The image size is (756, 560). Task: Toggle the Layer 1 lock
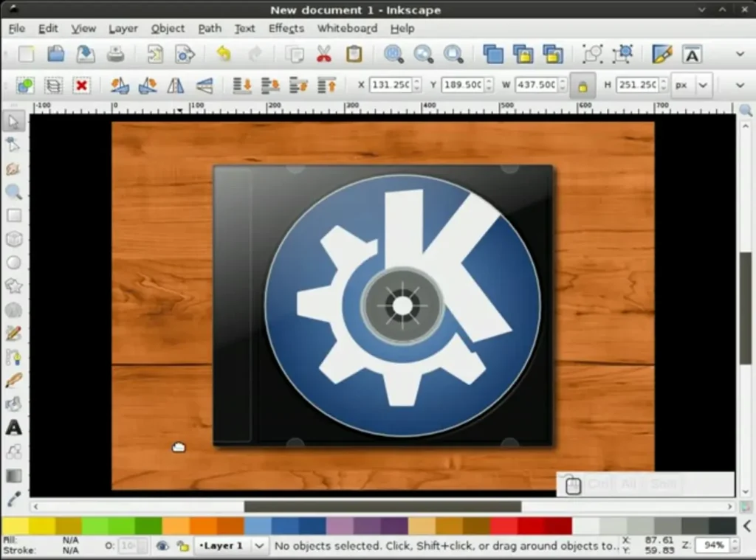183,546
